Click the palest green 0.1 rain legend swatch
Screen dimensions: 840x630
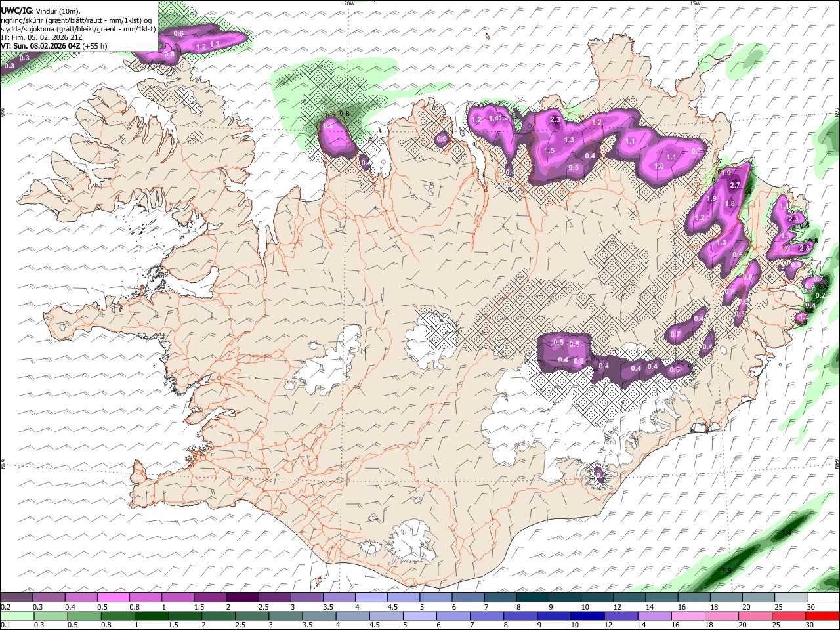click(16, 616)
